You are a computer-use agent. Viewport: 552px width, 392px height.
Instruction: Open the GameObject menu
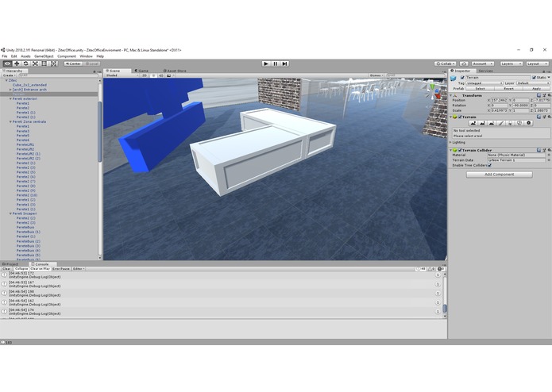pos(44,56)
